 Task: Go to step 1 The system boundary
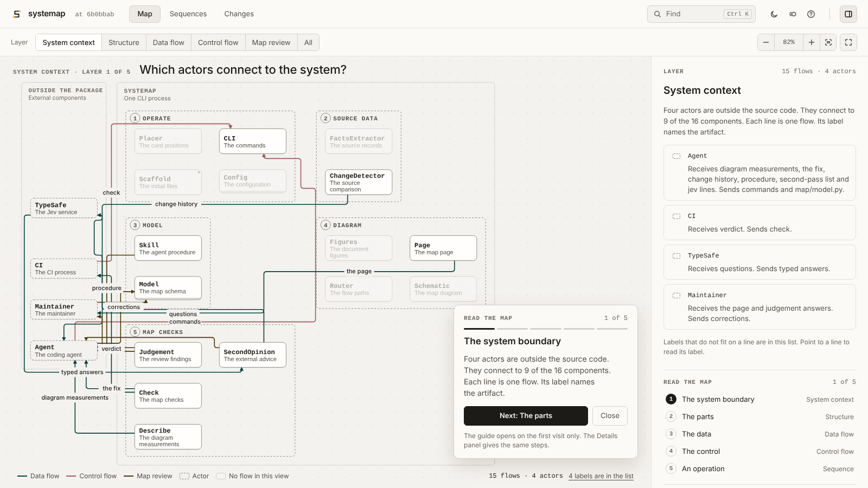pyautogui.click(x=759, y=399)
